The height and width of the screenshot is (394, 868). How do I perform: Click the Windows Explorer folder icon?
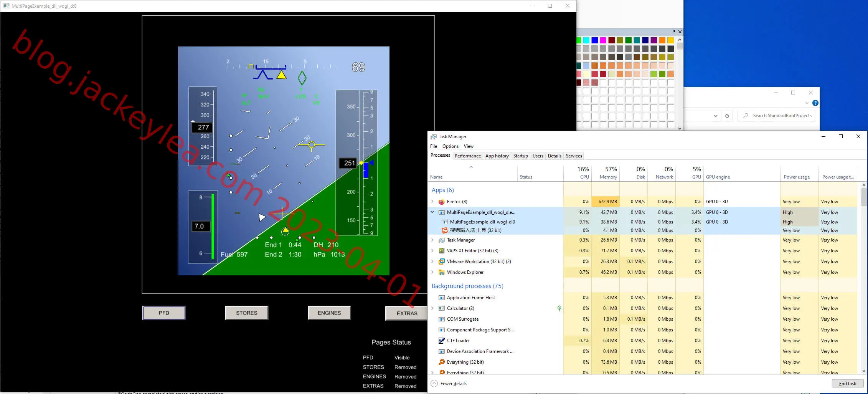tap(442, 272)
